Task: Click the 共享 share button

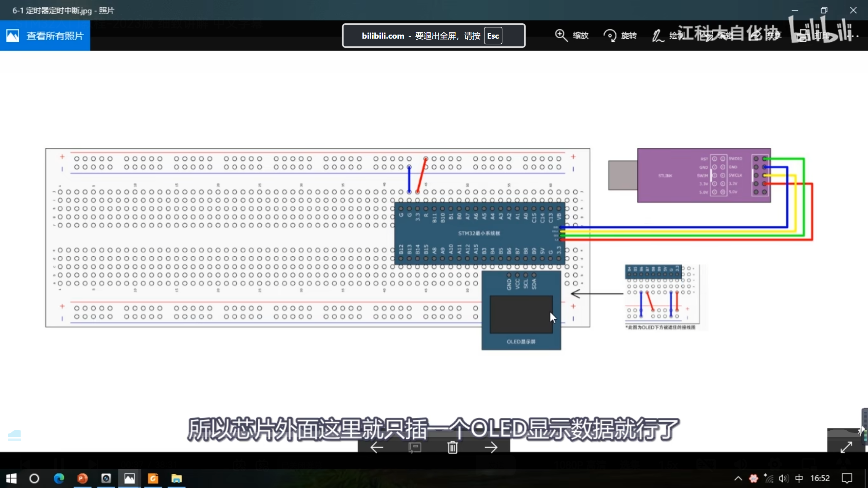Action: (765, 35)
